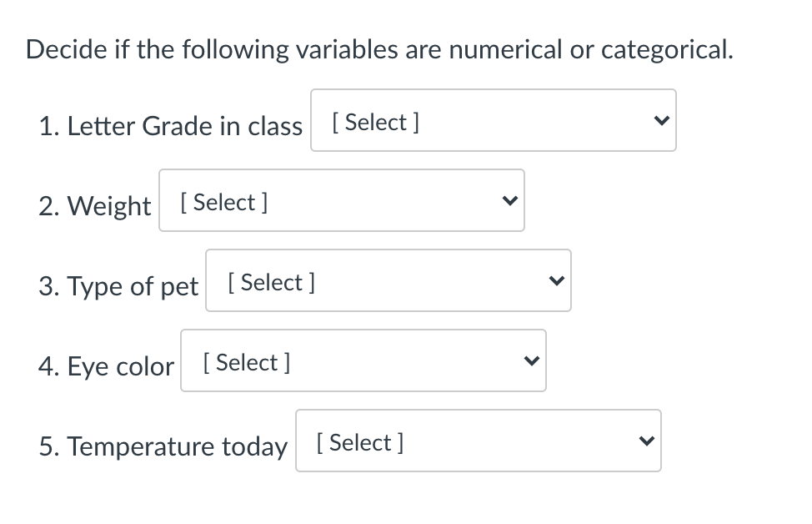Image resolution: width=812 pixels, height=524 pixels.
Task: Click the chevron arrow in Weight select
Action: (x=509, y=201)
